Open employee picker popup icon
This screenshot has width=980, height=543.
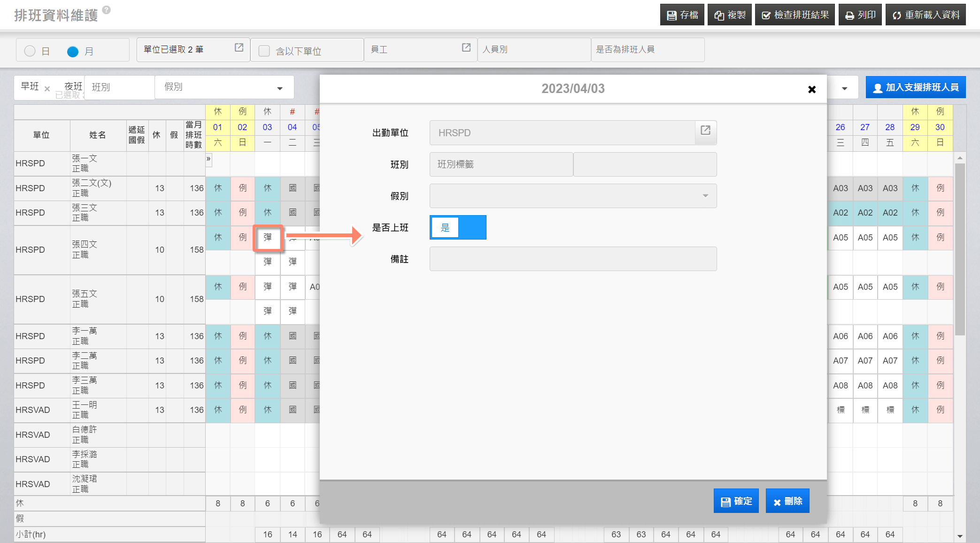click(466, 48)
